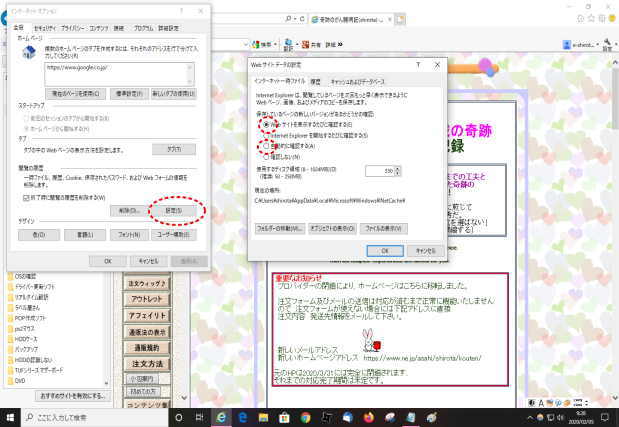The width and height of the screenshot is (619, 427).
Task: Open favorites with the star icon
Action: click(x=591, y=19)
